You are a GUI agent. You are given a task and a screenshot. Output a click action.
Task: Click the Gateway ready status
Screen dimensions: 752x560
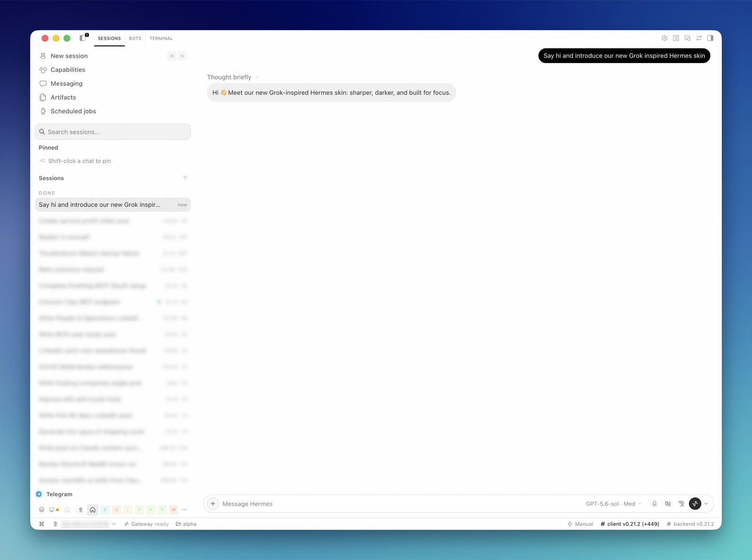coord(146,524)
